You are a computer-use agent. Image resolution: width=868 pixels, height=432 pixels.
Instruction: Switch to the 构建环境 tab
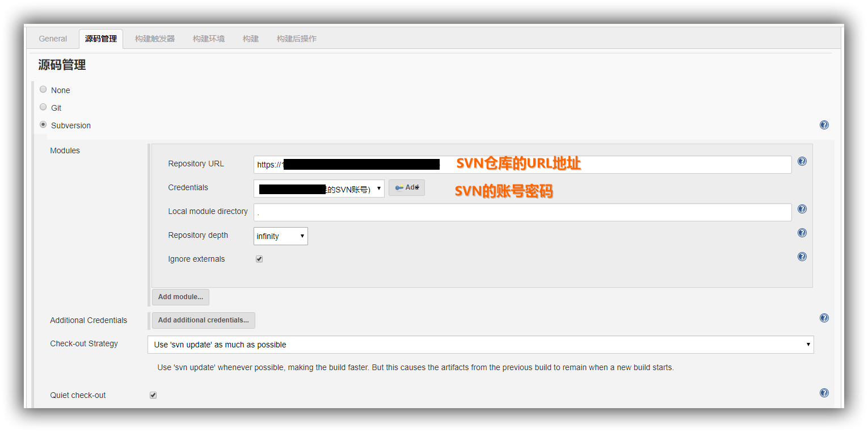click(x=209, y=39)
